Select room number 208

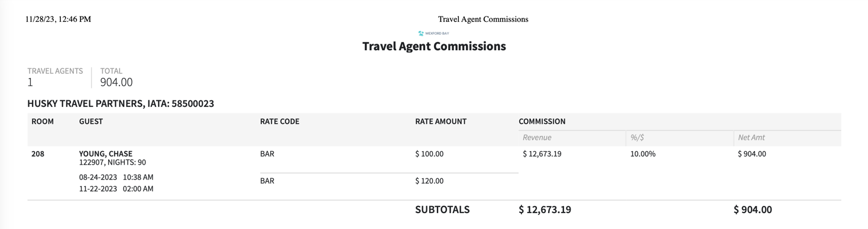[38, 154]
